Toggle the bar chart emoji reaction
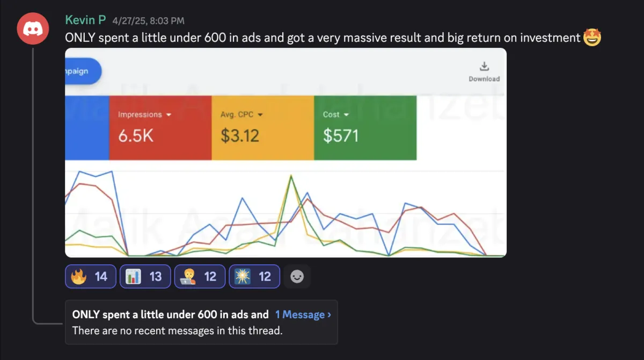644x360 pixels. pos(145,276)
